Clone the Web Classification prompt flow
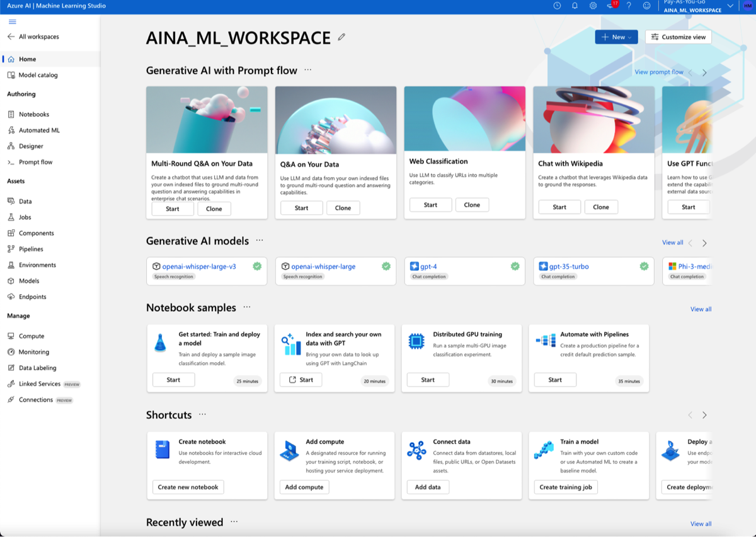The height and width of the screenshot is (538, 756). click(x=472, y=205)
